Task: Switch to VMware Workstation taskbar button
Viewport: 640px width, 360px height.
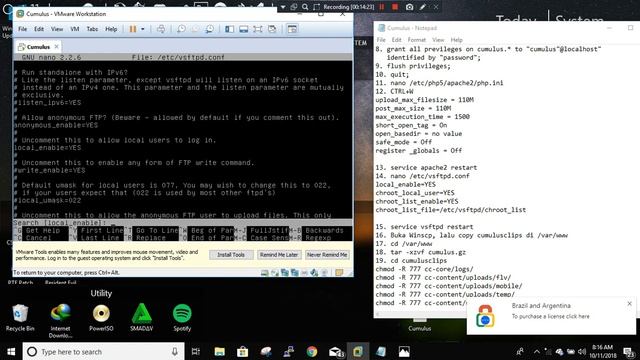Action: (358, 351)
